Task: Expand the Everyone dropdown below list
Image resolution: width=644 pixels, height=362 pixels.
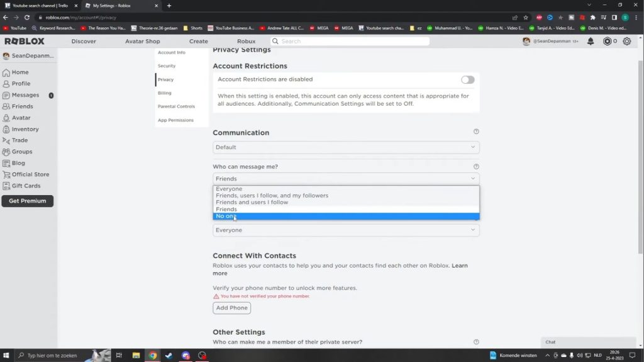Action: pyautogui.click(x=346, y=230)
